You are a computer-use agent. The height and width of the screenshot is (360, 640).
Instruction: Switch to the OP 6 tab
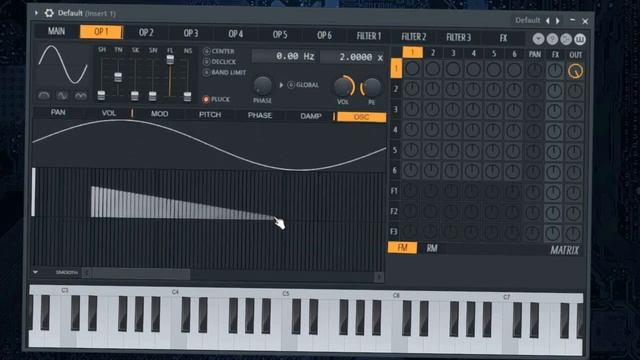[x=324, y=36]
